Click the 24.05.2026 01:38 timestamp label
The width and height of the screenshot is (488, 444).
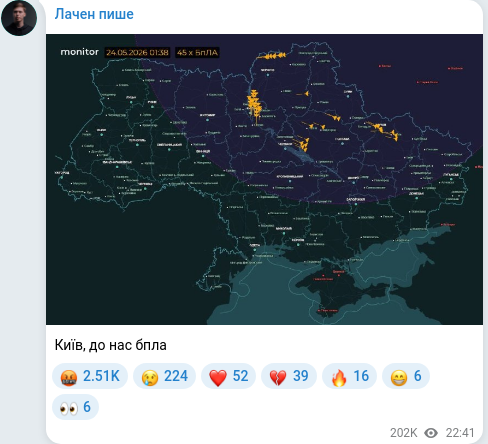point(137,52)
